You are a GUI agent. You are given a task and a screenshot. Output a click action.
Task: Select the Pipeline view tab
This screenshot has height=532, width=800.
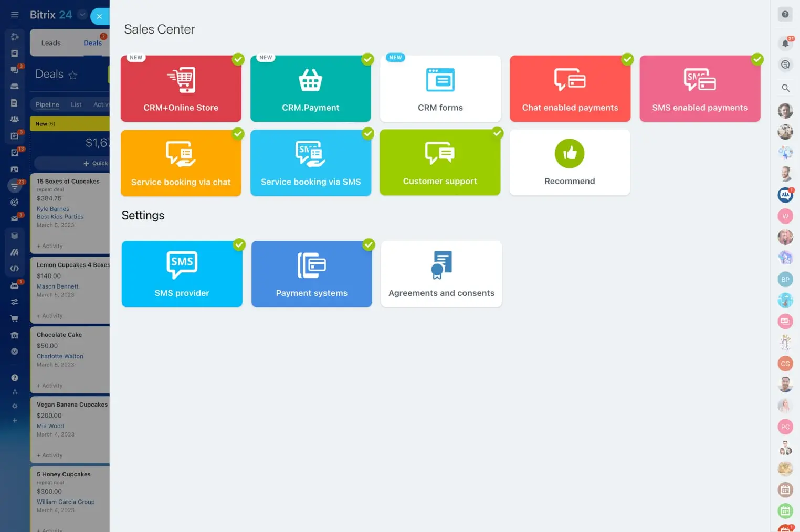click(47, 104)
